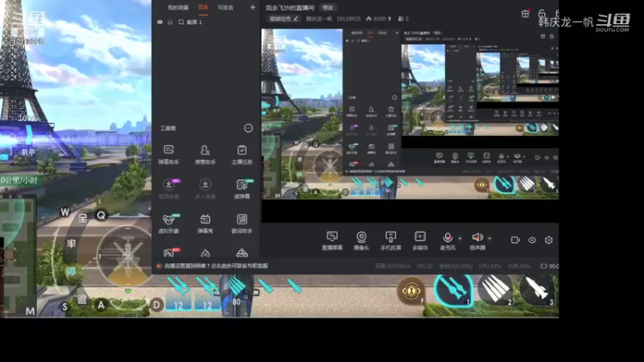Click the car icon in the toolbox bottom row
This screenshot has width=644, height=362.
[242, 253]
